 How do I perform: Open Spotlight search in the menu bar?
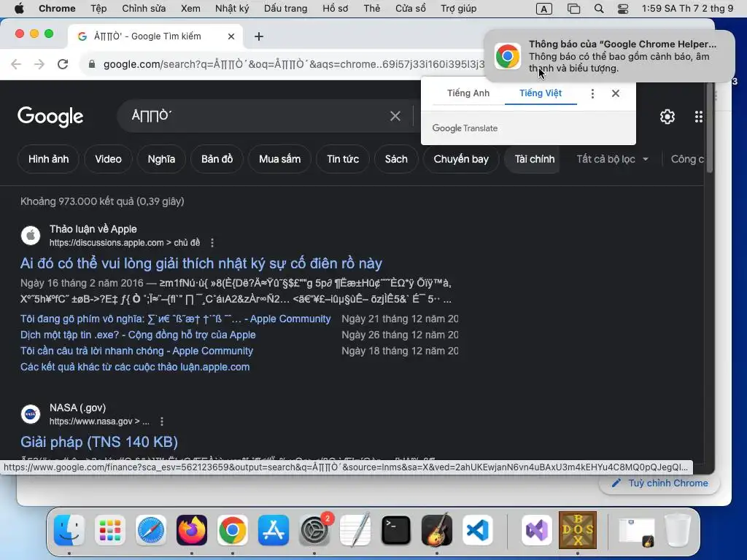tap(599, 9)
